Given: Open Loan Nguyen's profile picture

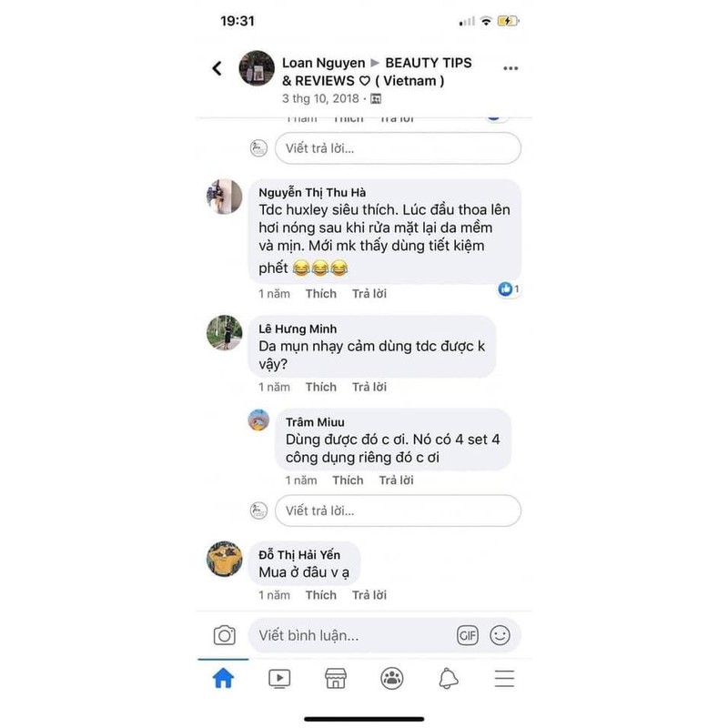Looking at the screenshot, I should pos(257,68).
